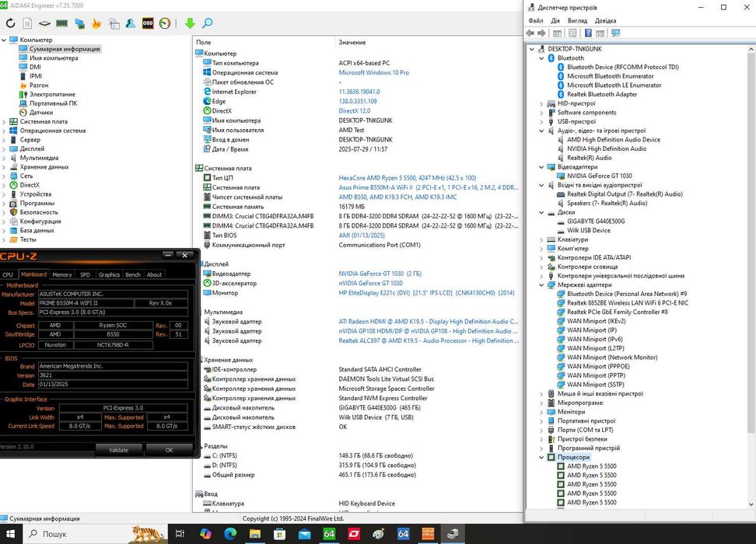Collapse the Bluetooth node in Device Manager

[x=541, y=58]
